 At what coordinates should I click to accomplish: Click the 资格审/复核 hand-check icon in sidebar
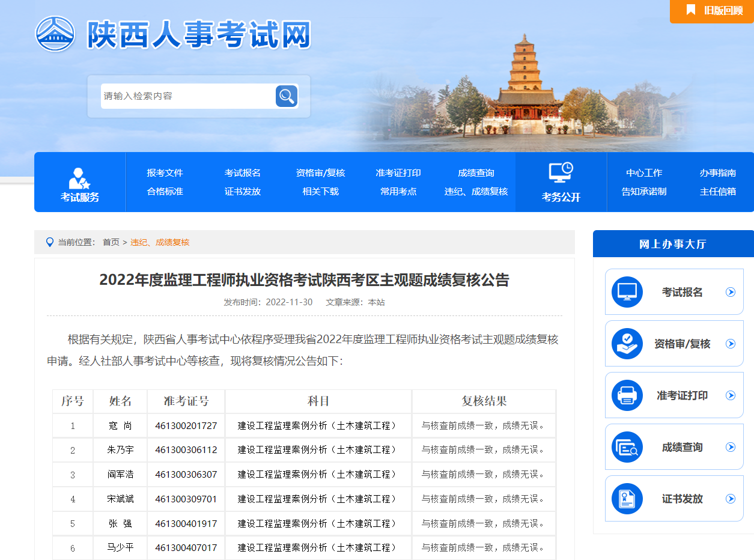(627, 344)
